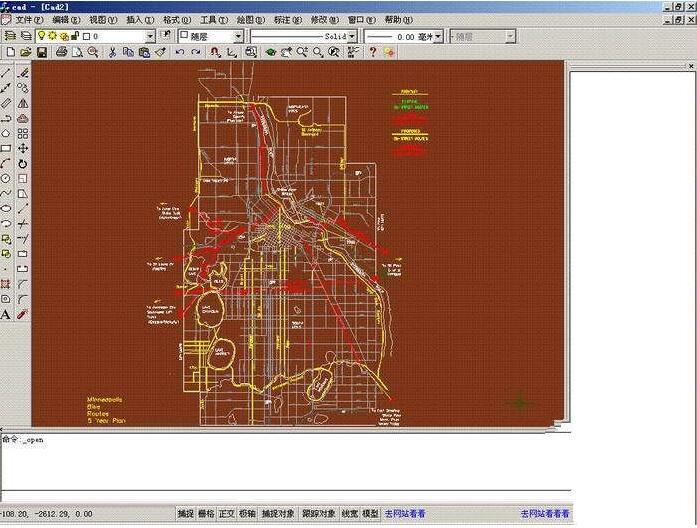Open the 工具 (Tools) menu
Viewport: 697px width, 528px height.
pos(213,20)
